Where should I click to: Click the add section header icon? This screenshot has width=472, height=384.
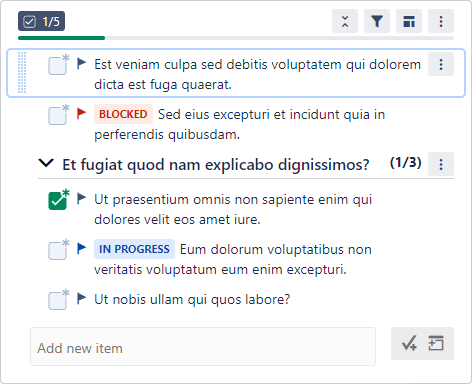pyautogui.click(x=436, y=343)
